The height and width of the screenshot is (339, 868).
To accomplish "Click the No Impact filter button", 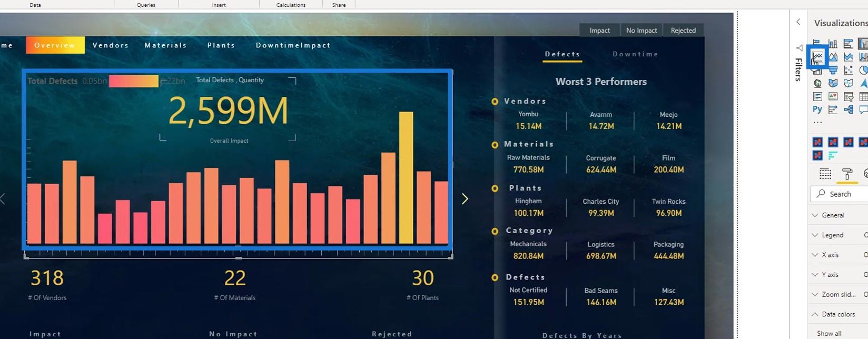I will click(642, 31).
